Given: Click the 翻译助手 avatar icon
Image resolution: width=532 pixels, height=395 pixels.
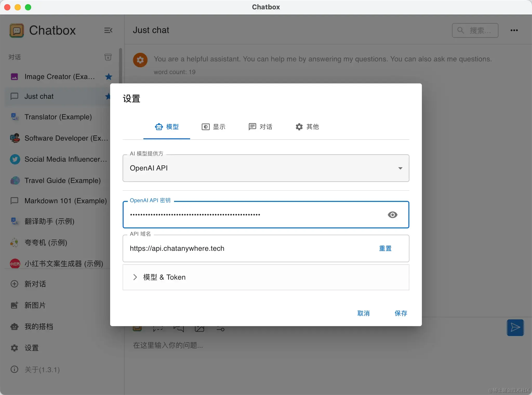Looking at the screenshot, I should click(x=15, y=221).
